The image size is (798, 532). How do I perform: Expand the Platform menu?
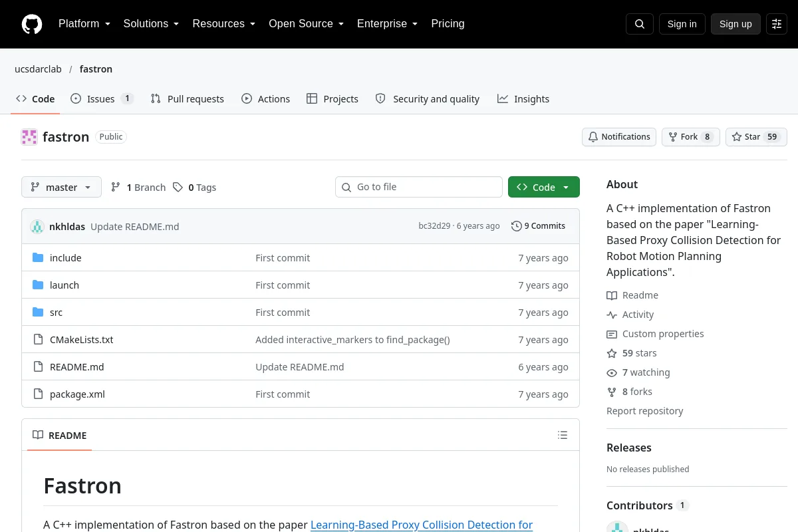click(x=84, y=24)
